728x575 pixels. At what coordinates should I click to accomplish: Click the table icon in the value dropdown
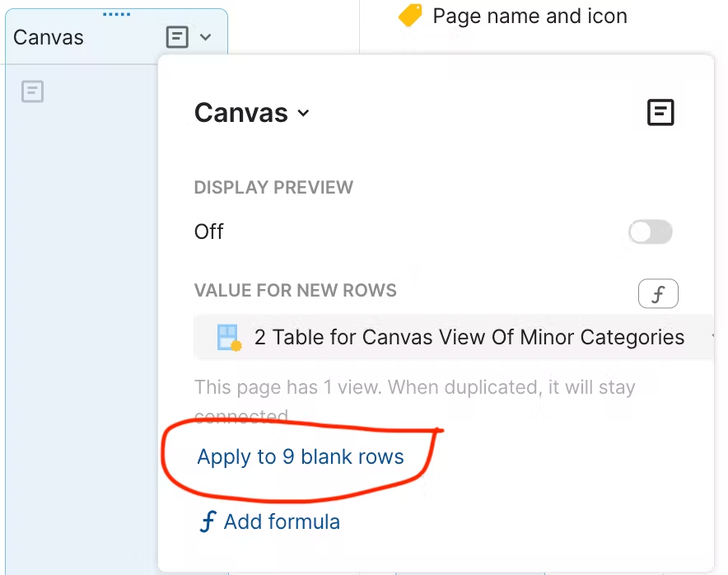point(229,337)
